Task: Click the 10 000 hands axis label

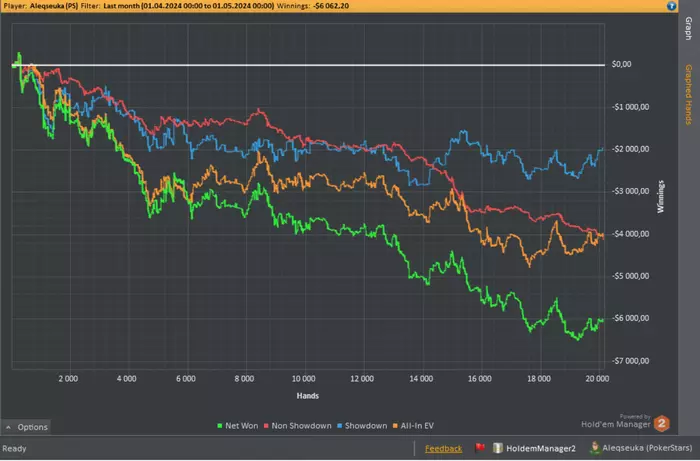Action: click(304, 378)
